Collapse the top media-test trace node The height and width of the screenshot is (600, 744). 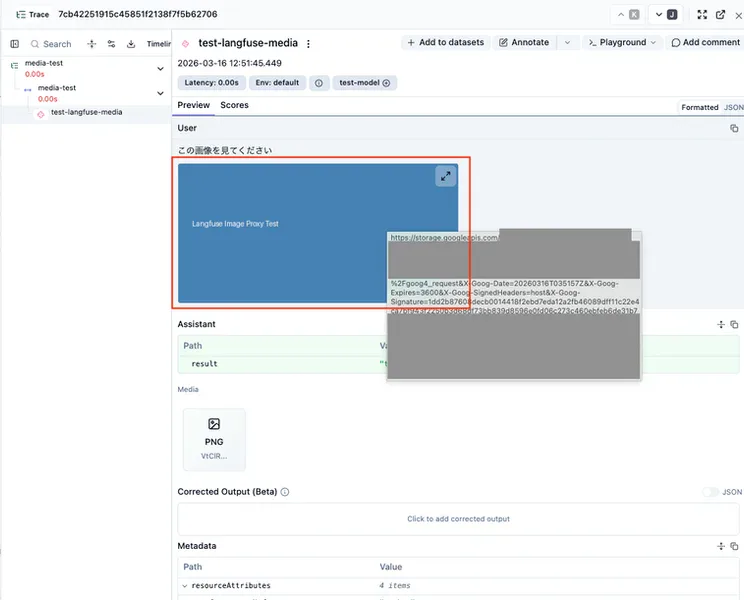click(160, 69)
